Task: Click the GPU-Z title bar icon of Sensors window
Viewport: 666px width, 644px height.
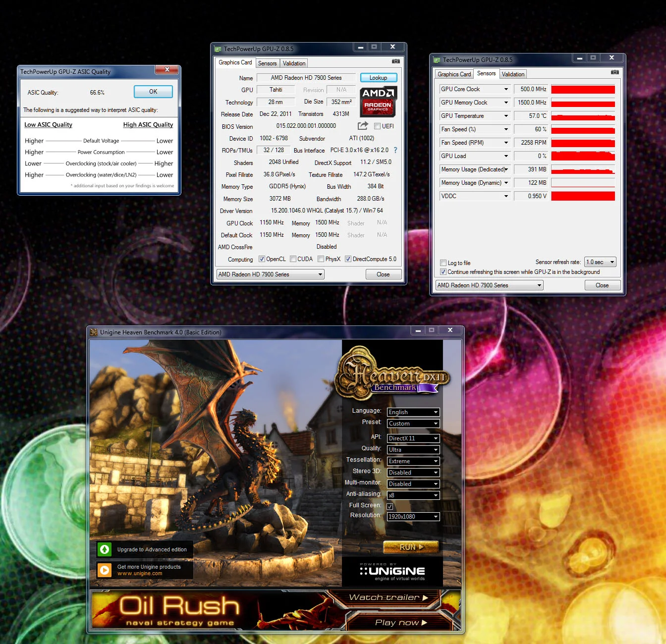Action: pyautogui.click(x=437, y=60)
